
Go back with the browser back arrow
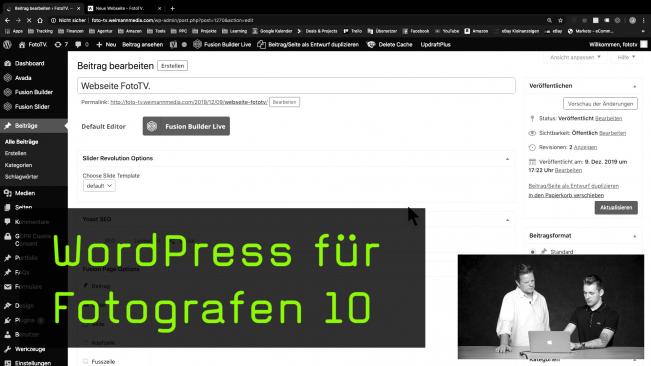tap(7, 20)
